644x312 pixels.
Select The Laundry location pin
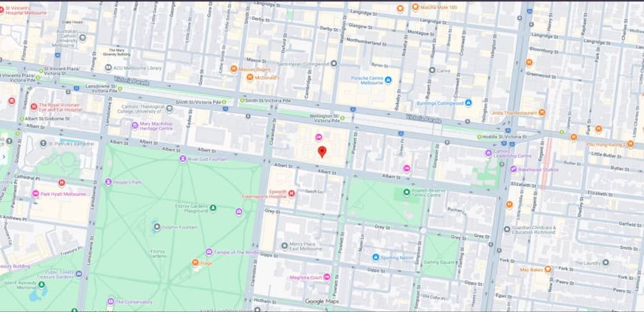[606, 262]
